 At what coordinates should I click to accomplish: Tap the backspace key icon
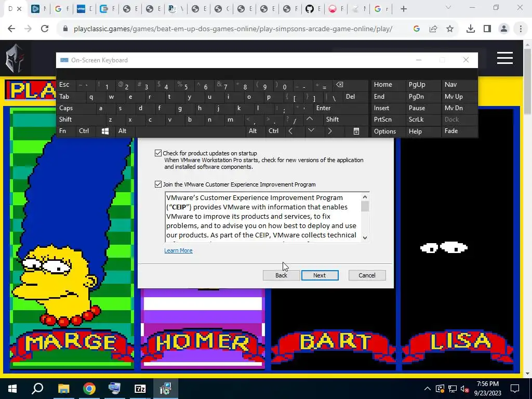click(x=350, y=85)
